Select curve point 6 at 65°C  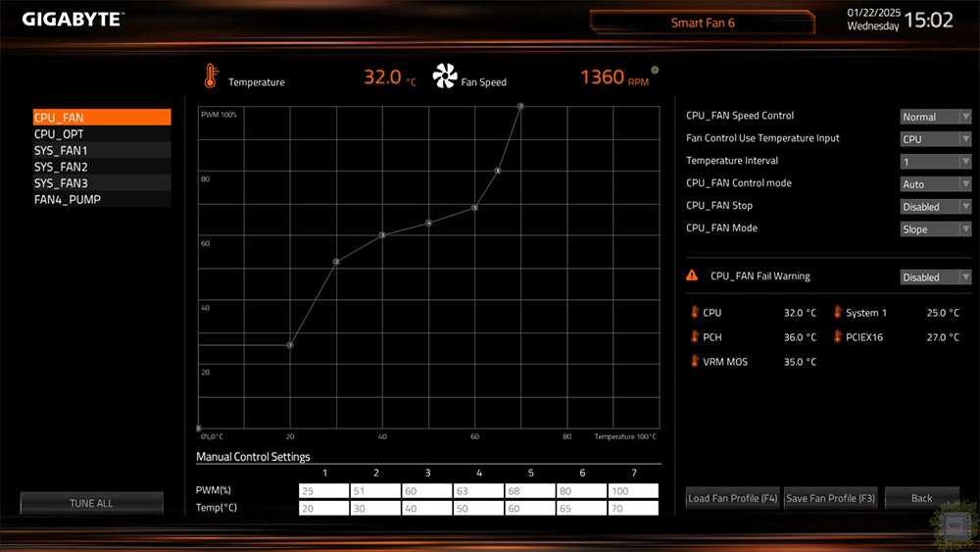(x=498, y=170)
